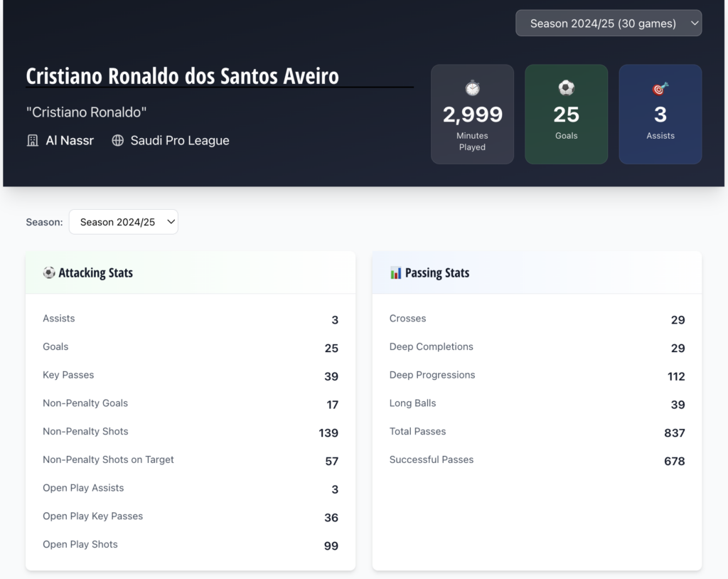
Task: Click the blue Assists stat card
Action: 660,115
